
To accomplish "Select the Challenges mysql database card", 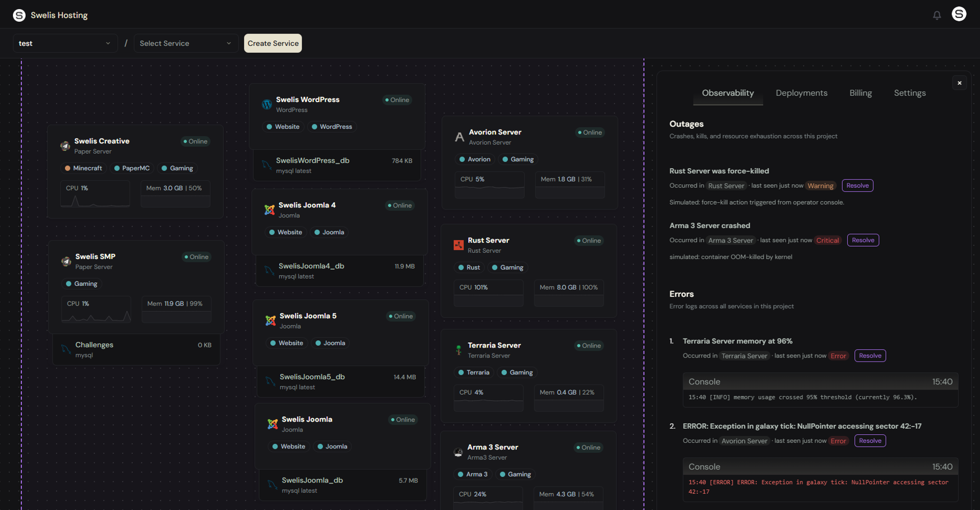I will tap(136, 350).
